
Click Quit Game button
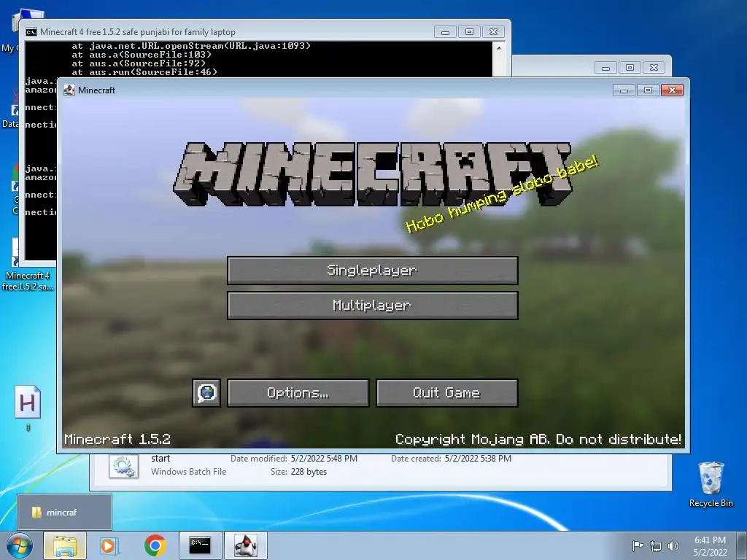coord(447,393)
